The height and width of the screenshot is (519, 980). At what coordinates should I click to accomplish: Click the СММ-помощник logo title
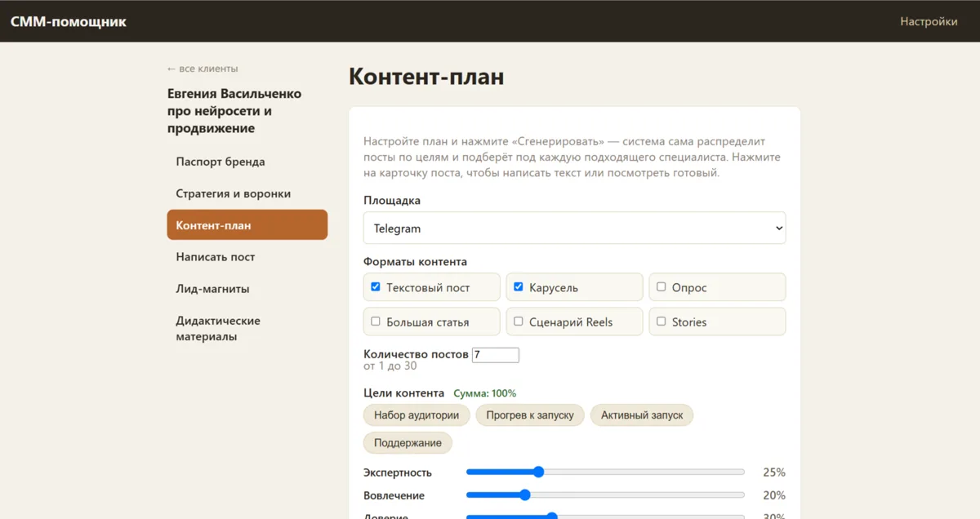pos(69,21)
